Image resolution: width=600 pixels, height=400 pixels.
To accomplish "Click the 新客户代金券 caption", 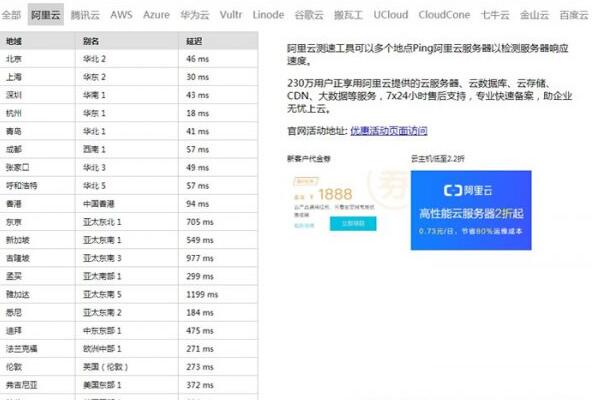I will click(x=309, y=158).
